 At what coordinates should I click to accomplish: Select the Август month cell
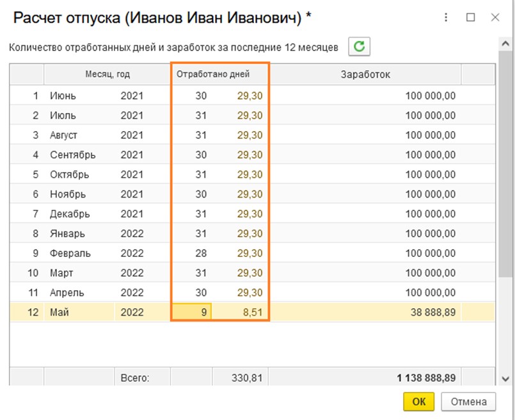pyautogui.click(x=79, y=135)
